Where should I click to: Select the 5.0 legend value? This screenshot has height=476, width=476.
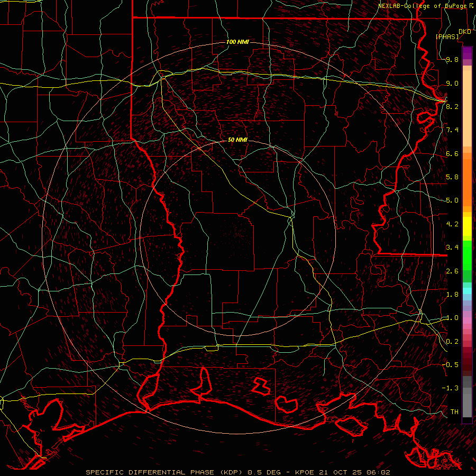tap(452, 200)
